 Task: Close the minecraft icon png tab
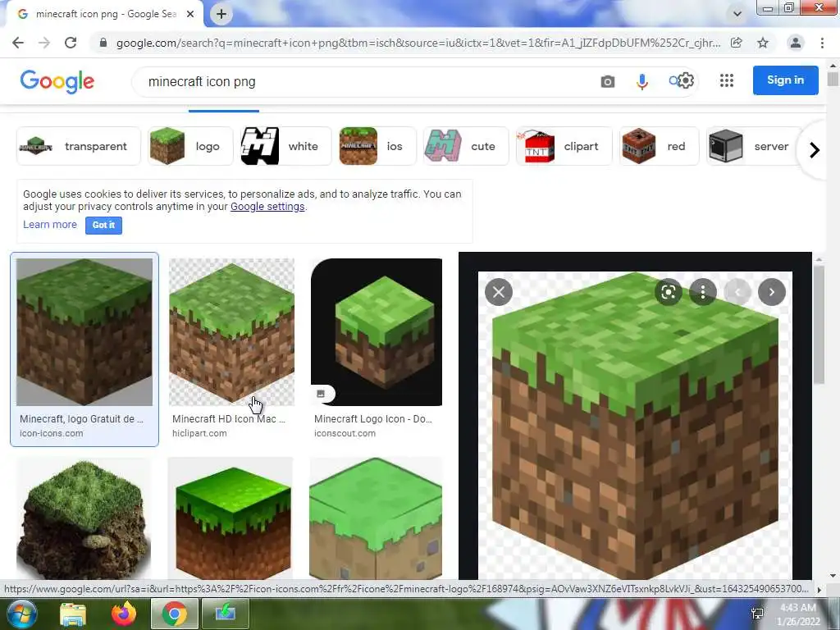coord(190,14)
